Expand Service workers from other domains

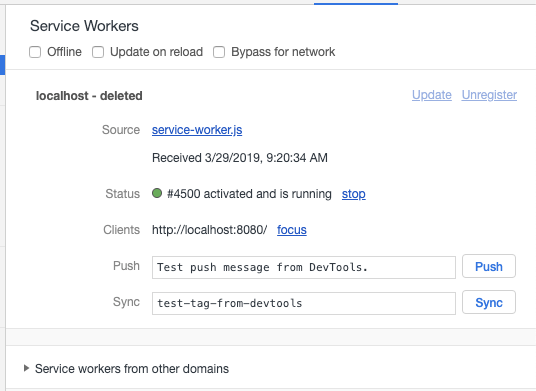26,368
